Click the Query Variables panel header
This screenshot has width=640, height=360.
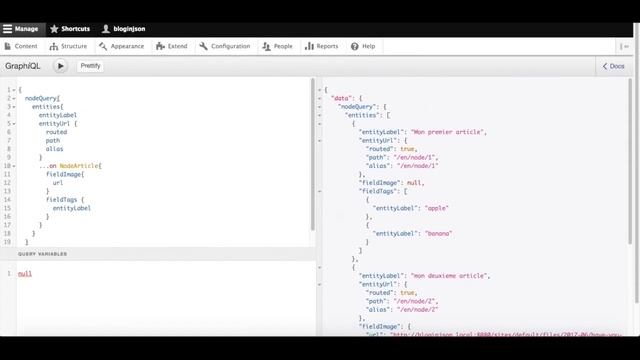click(158, 254)
